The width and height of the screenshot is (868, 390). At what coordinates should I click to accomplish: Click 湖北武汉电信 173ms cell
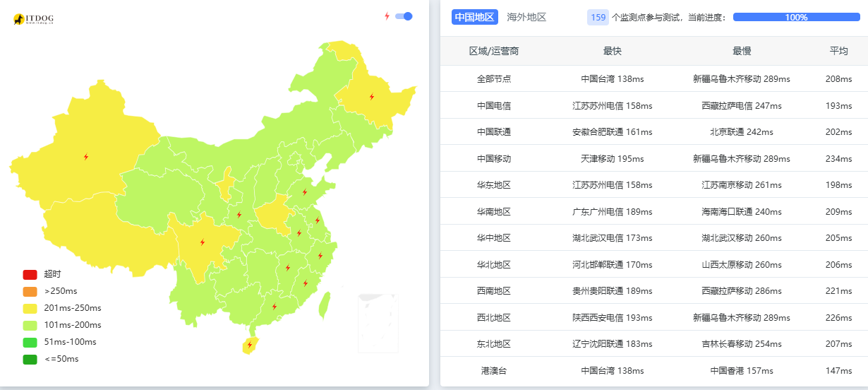[x=613, y=238]
